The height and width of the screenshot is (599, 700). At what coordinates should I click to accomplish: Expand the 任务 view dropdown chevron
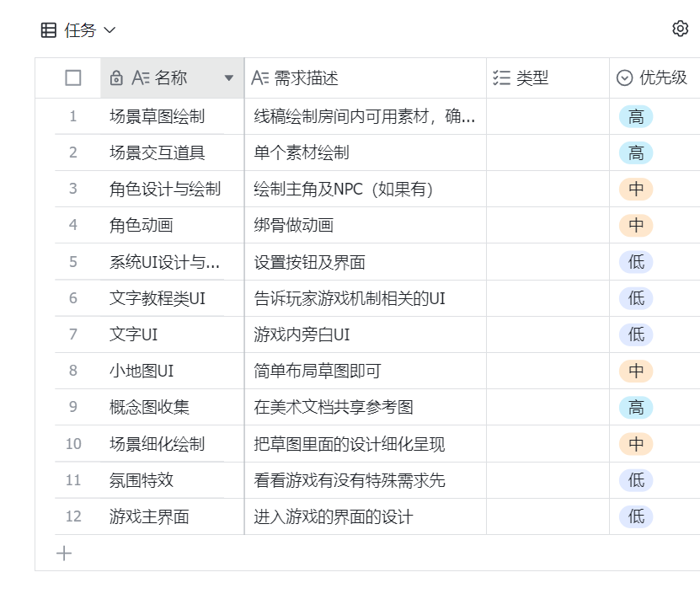click(110, 30)
